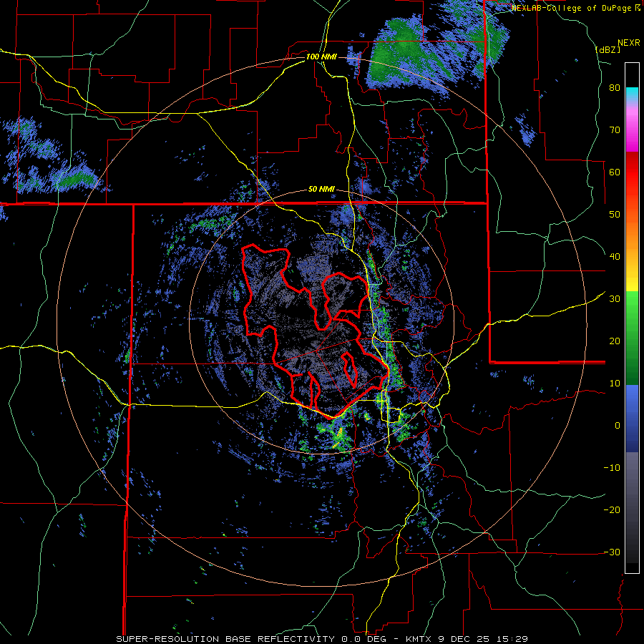Select the 60 value on dBZ scale
The image size is (644, 644).
pyautogui.click(x=615, y=172)
